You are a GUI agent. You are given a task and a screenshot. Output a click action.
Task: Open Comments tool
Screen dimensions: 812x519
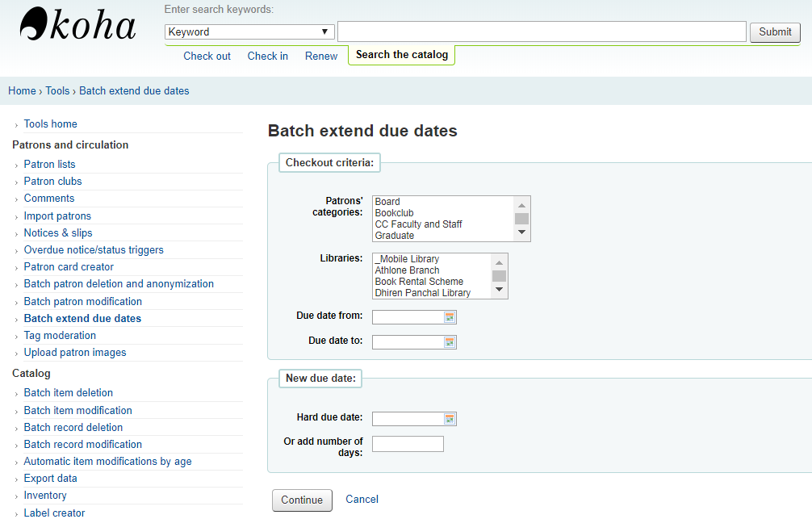coord(49,199)
